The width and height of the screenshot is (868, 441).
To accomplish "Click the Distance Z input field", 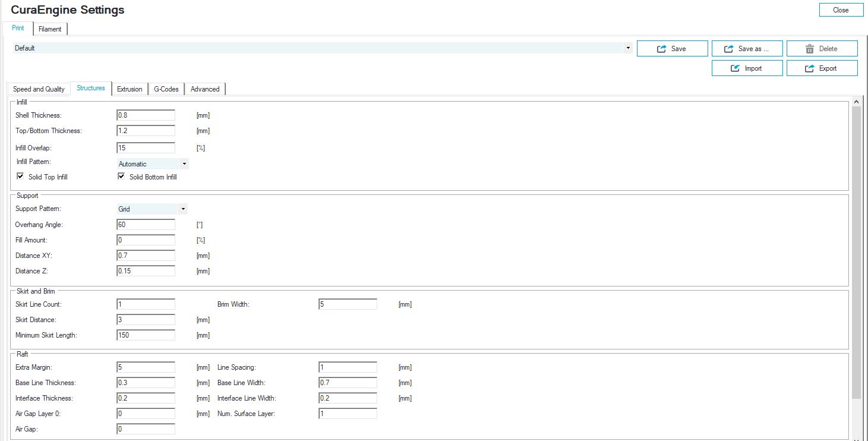I will click(x=146, y=271).
